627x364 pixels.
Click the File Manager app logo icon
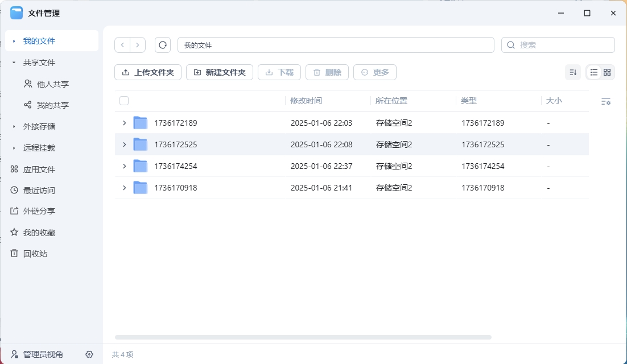[x=16, y=13]
